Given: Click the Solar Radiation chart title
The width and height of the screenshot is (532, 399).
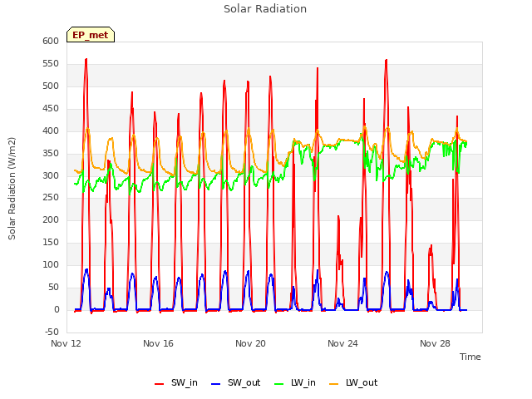Looking at the screenshot, I should [x=265, y=9].
